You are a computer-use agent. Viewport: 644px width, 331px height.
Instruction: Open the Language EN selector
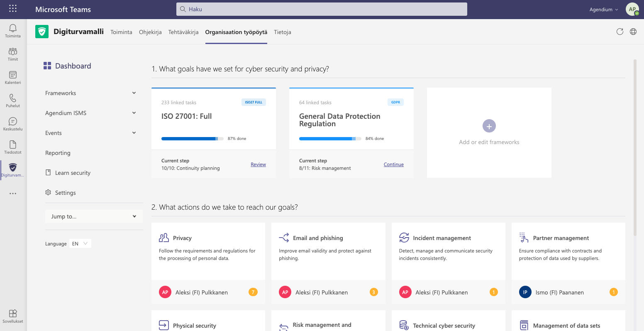tap(80, 244)
